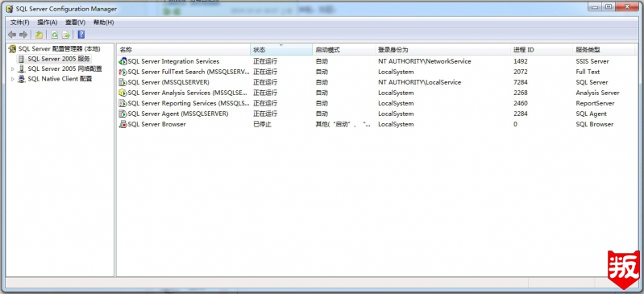Viewport: 644px width, 294px height.
Task: Click the SQL Server 2005 网络配置 node icon
Action: point(21,69)
